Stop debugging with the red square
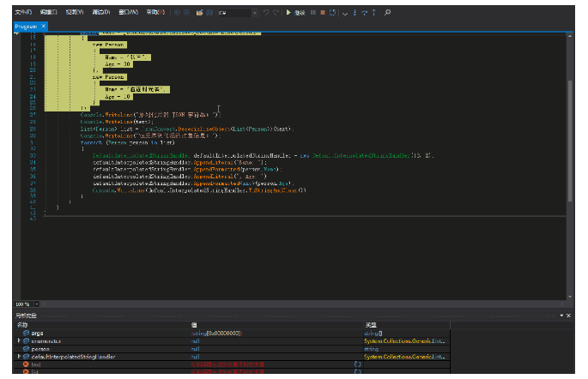This screenshot has height=379, width=588. pyautogui.click(x=322, y=14)
